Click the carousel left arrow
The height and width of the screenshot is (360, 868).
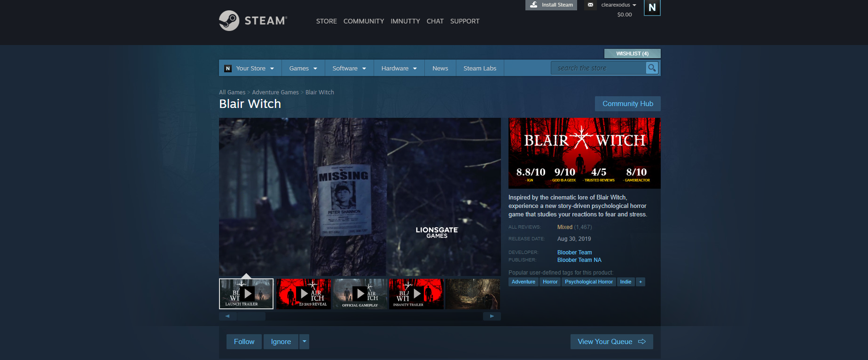[x=228, y=316]
